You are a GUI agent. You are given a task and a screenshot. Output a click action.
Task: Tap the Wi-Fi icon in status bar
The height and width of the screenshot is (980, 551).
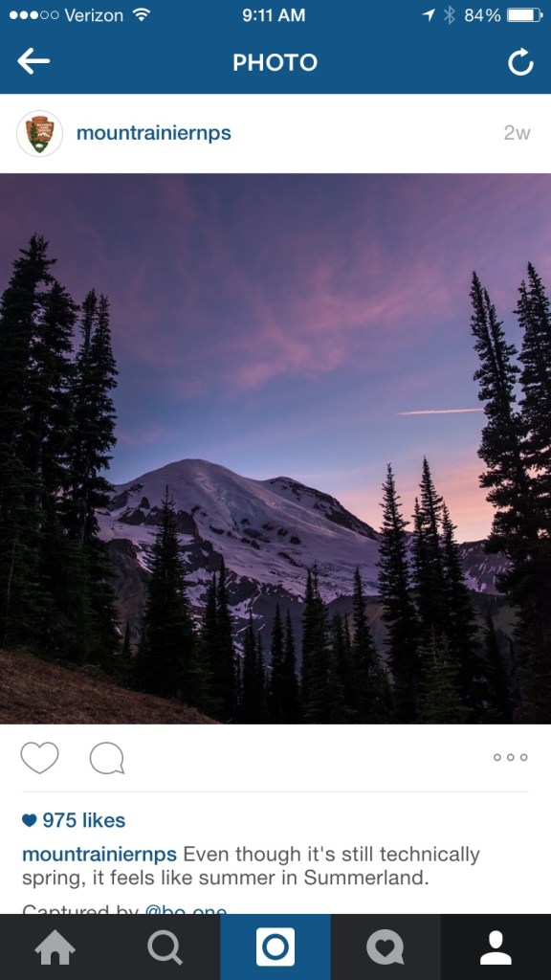click(142, 14)
